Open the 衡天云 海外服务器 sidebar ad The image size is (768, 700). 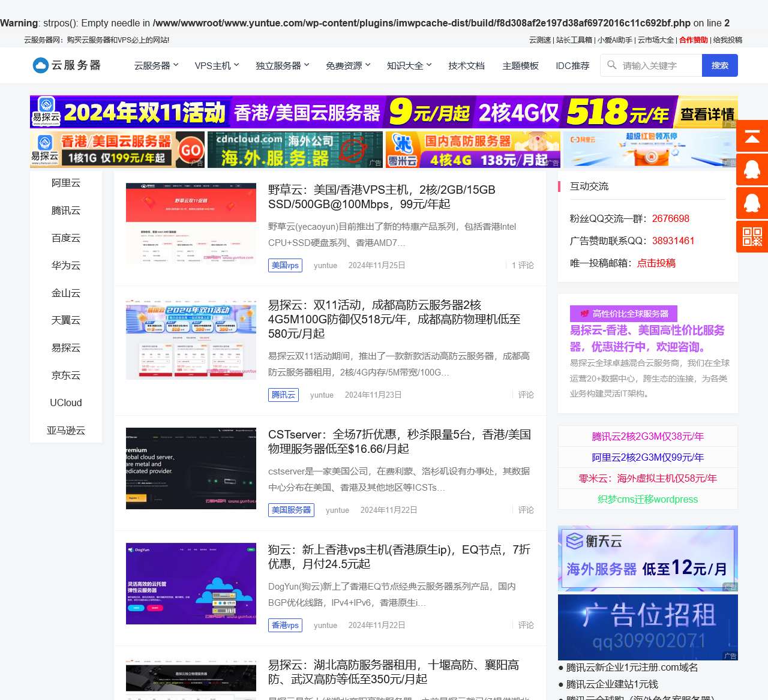tap(648, 558)
